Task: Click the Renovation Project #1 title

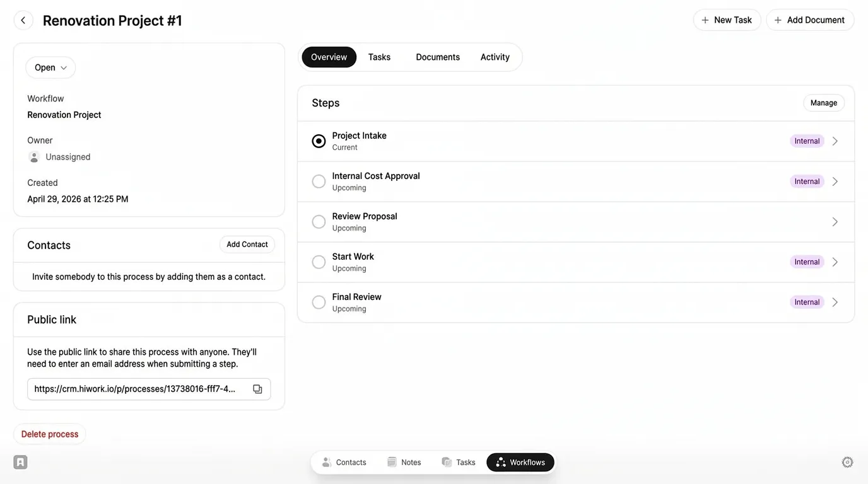Action: (112, 20)
